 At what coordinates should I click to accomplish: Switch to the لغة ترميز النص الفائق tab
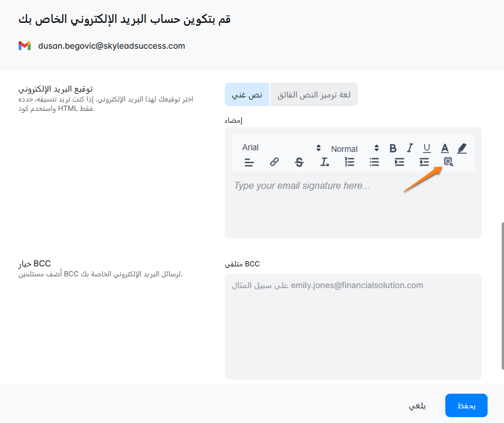[x=314, y=94]
